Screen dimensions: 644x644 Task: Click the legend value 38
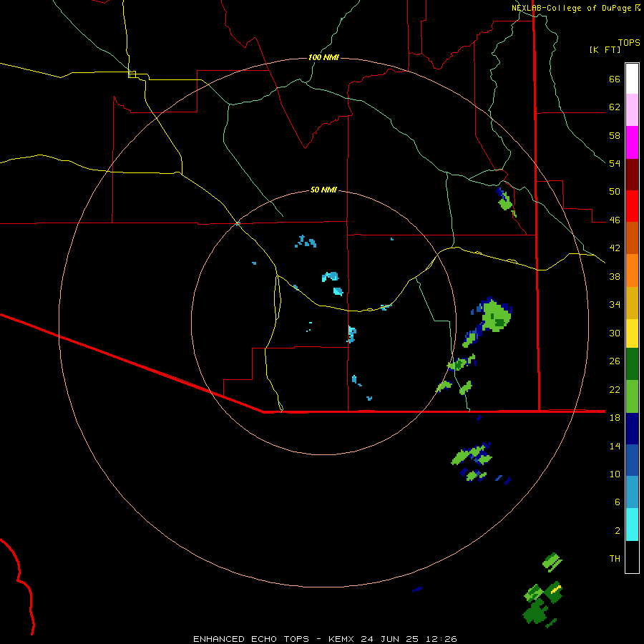point(615,276)
